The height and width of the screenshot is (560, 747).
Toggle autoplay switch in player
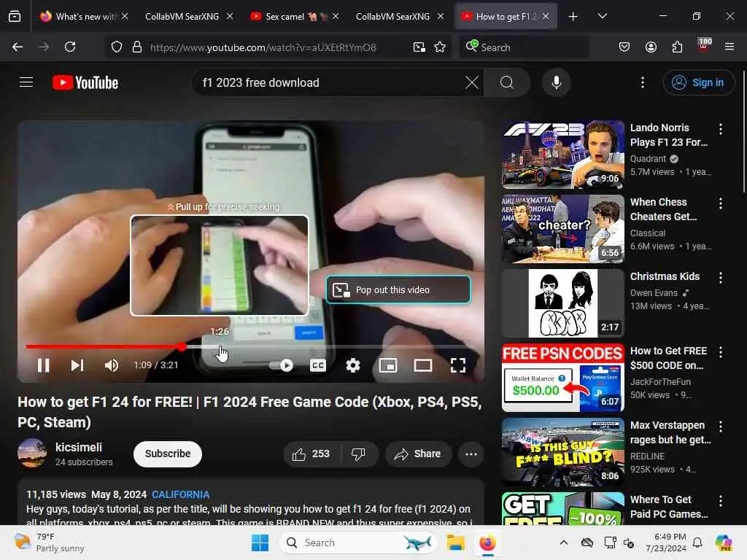click(x=281, y=365)
